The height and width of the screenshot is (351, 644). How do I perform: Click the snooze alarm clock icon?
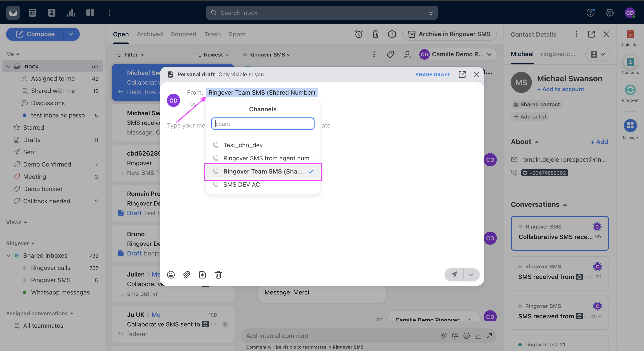[359, 34]
